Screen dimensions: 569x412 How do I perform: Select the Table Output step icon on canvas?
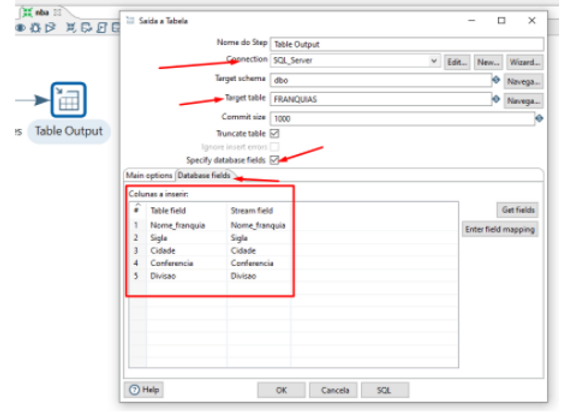click(69, 100)
